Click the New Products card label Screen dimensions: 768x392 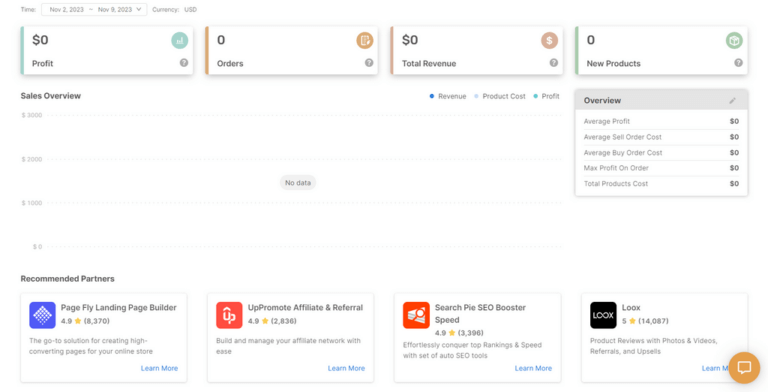click(613, 64)
